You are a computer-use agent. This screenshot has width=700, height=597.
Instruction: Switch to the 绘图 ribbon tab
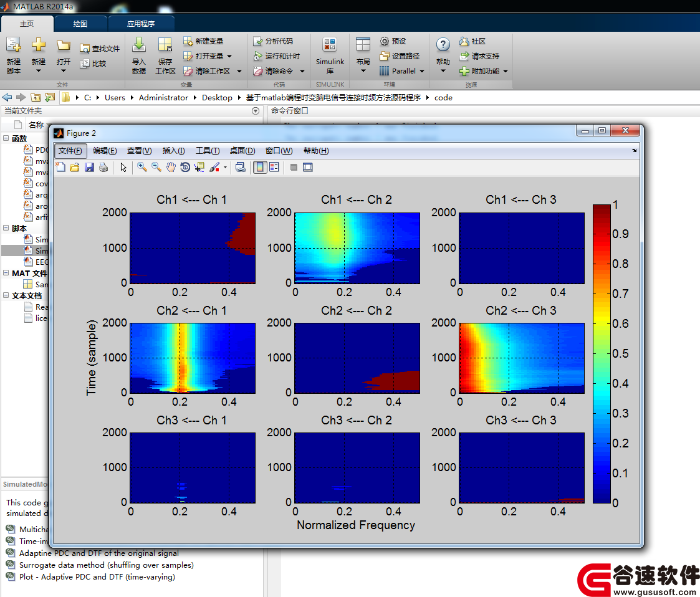pyautogui.click(x=80, y=24)
